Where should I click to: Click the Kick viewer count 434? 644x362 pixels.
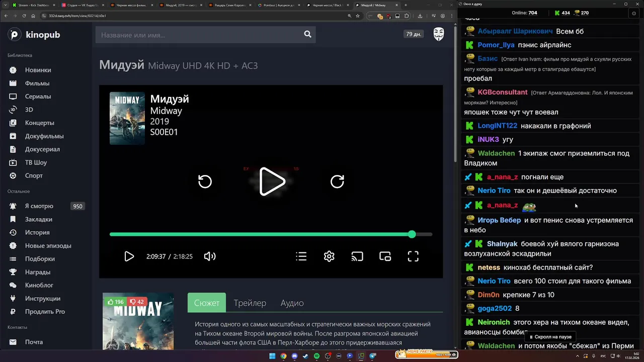[x=561, y=13]
